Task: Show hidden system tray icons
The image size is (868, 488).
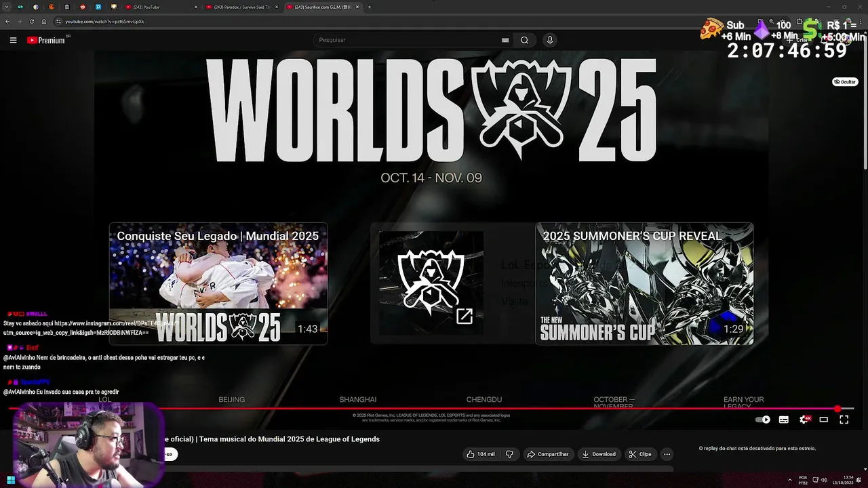Action: click(x=789, y=481)
